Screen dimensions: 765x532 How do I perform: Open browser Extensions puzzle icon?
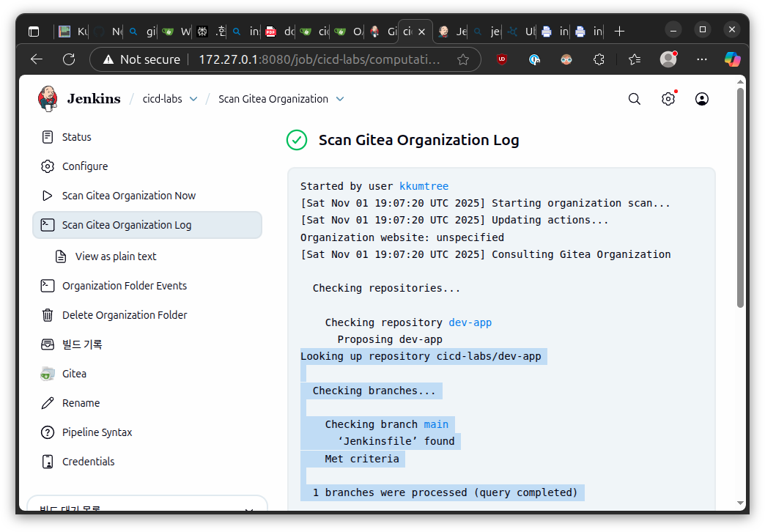tap(599, 59)
